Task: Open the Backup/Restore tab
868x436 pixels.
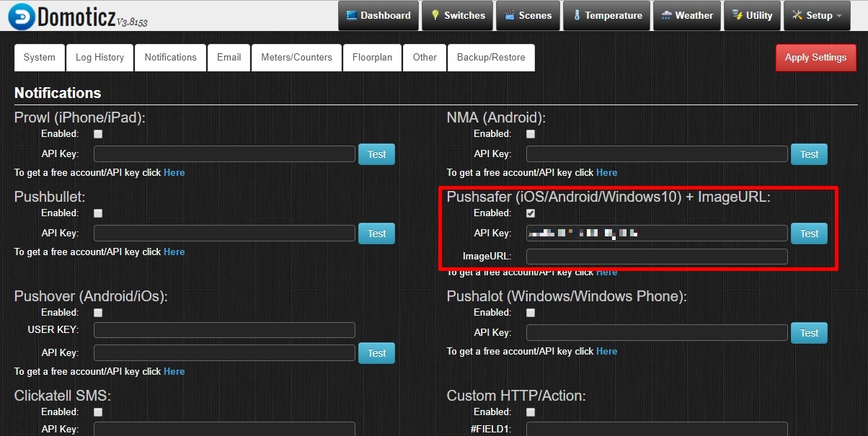Action: click(491, 58)
